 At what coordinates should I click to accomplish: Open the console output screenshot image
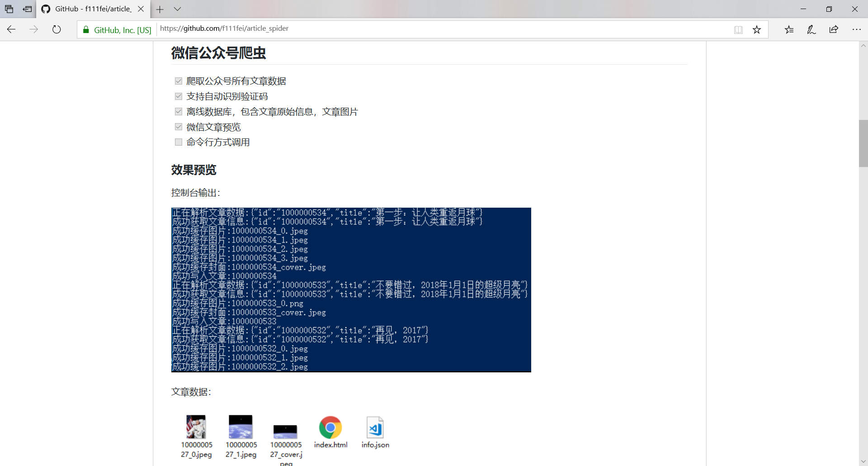[351, 290]
